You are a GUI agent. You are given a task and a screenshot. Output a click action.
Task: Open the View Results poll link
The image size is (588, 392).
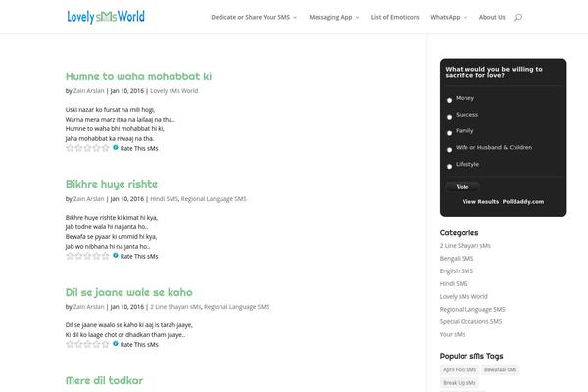pos(480,202)
